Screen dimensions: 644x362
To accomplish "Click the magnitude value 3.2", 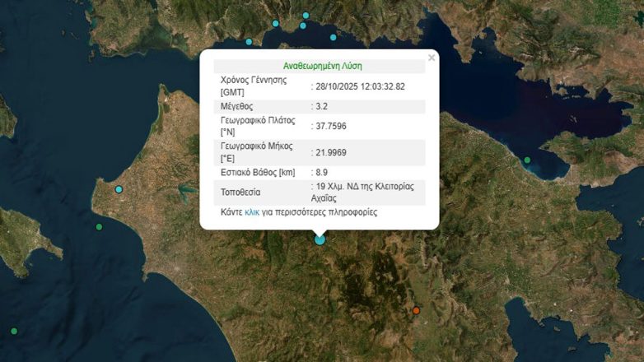I will [322, 106].
